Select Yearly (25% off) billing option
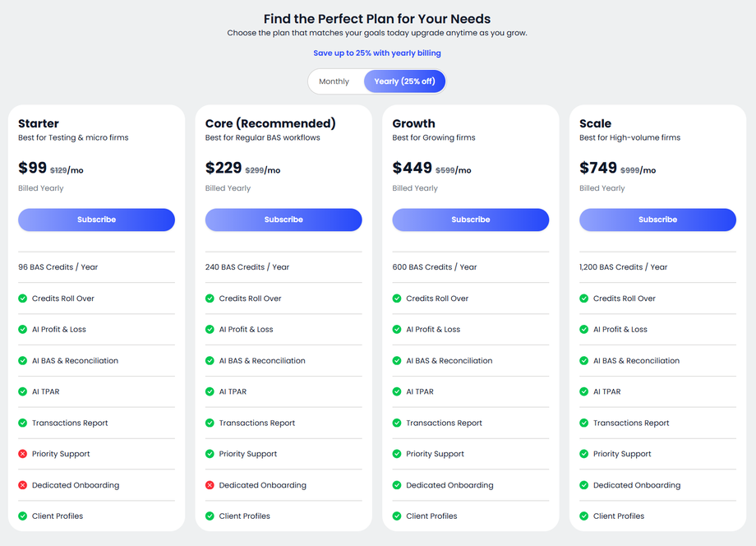 (x=404, y=81)
